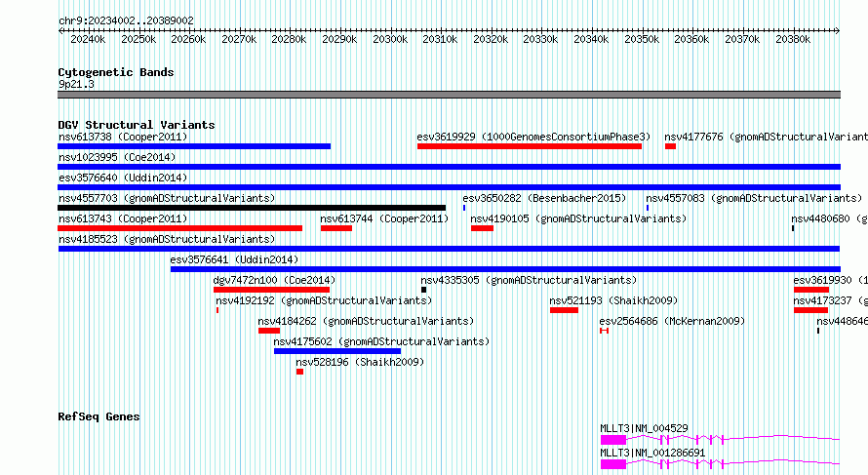The height and width of the screenshot is (475, 868).
Task: Click the magenta MLLT3 NM_004529 gene exon block
Action: point(613,440)
